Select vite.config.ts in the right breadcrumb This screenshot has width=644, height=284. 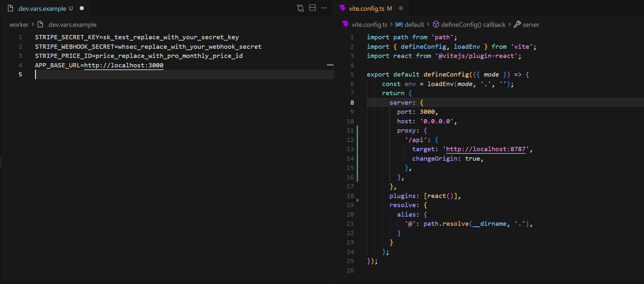click(x=369, y=25)
